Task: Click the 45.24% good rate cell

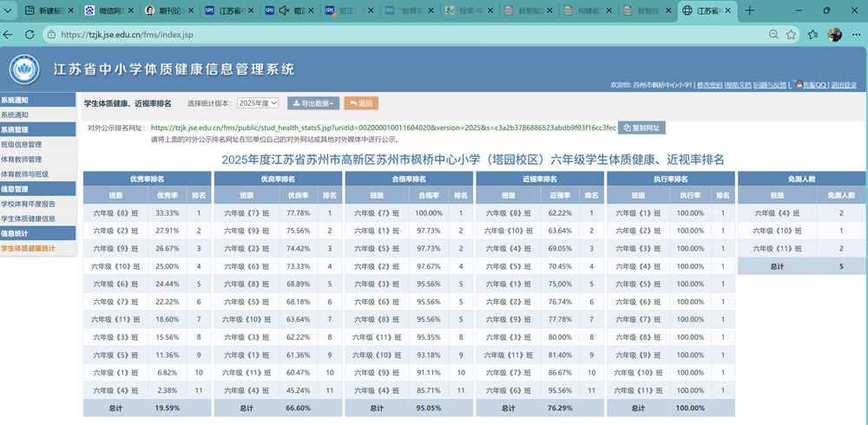Action: coord(298,390)
